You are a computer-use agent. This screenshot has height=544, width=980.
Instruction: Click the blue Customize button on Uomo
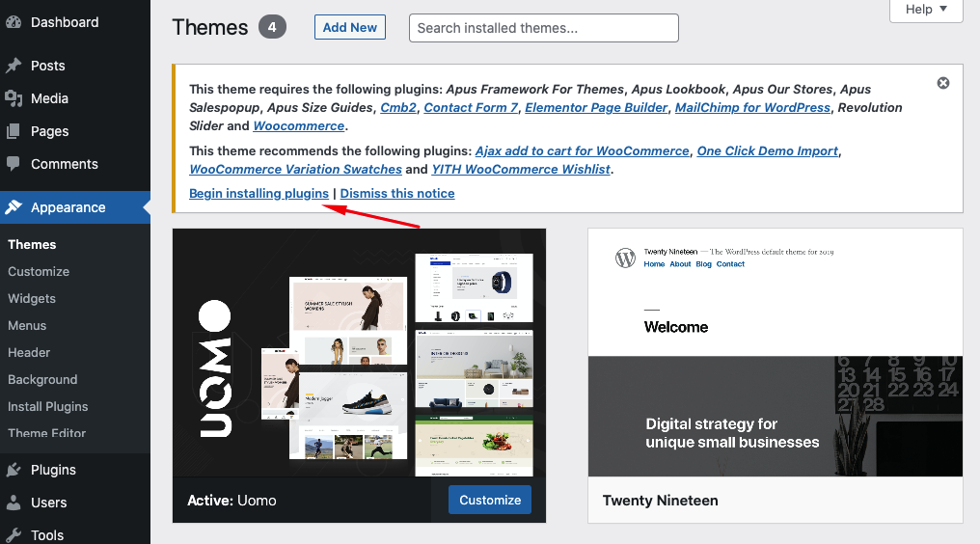(x=490, y=500)
